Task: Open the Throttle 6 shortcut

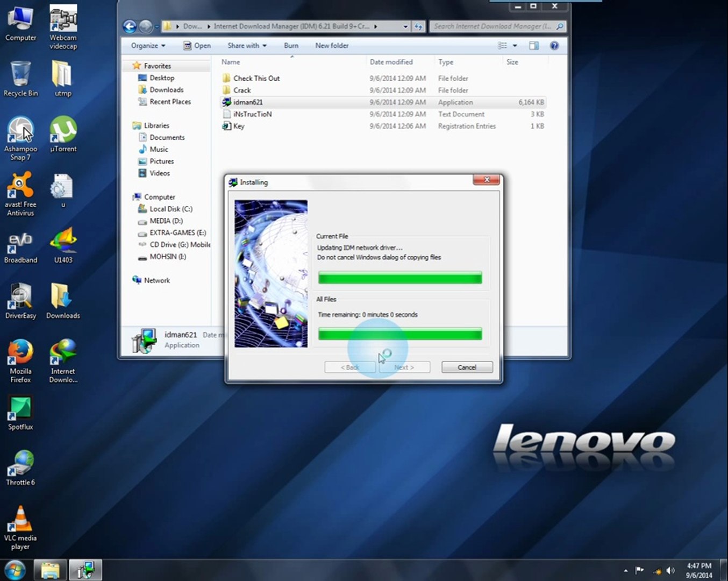Action: (x=20, y=468)
